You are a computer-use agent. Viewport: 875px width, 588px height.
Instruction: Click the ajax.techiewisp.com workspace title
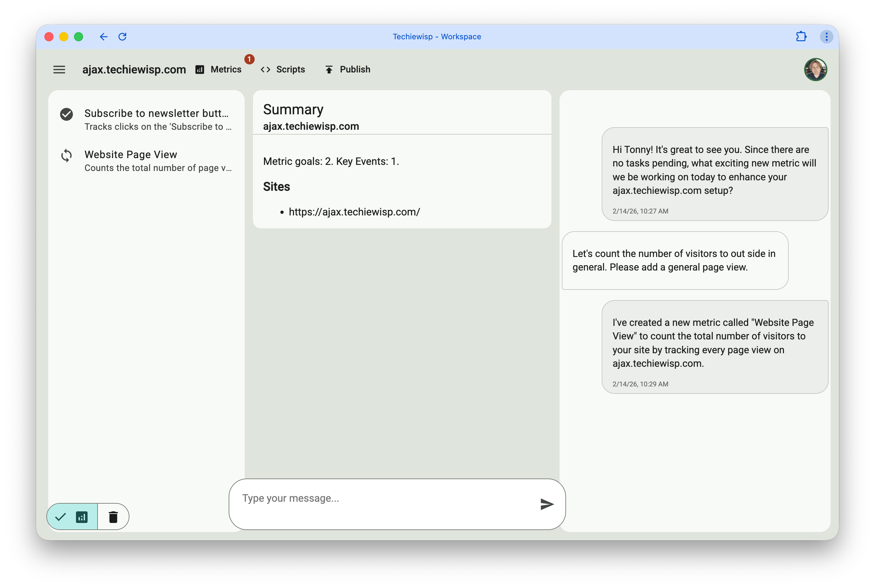(134, 69)
